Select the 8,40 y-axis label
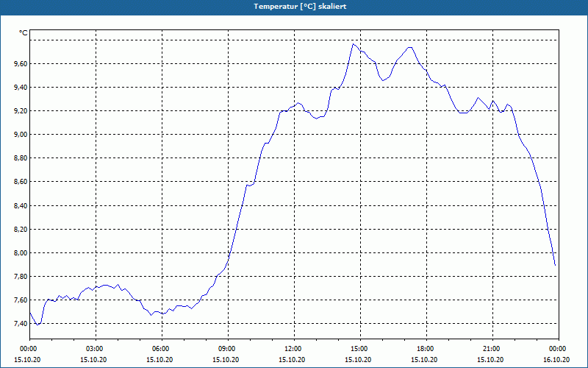 tap(21, 206)
